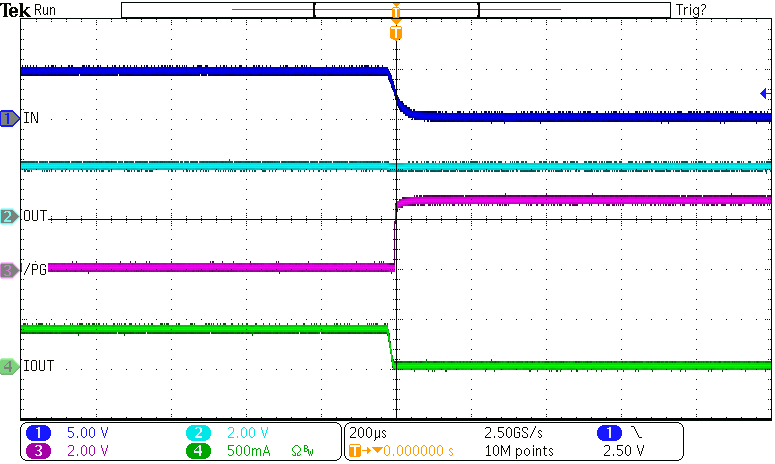The image size is (775, 464).
Task: Click the 2.50GS/s sample rate readout
Action: (x=513, y=433)
